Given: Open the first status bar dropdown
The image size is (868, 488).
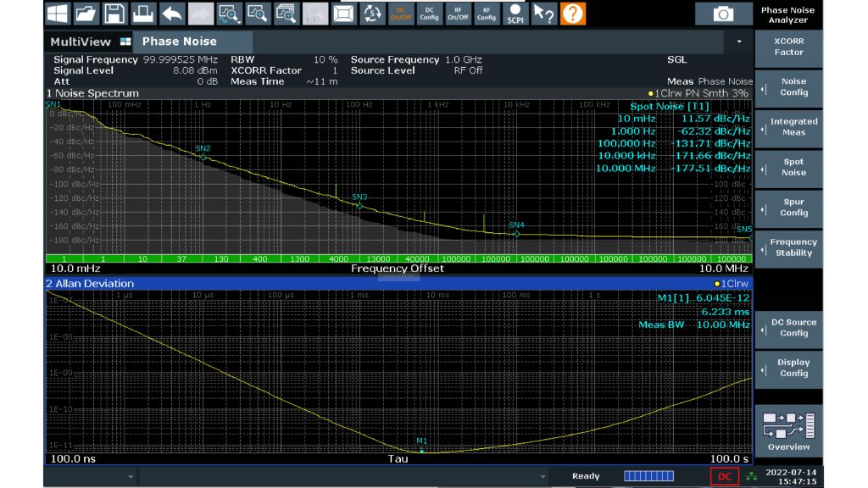Looking at the screenshot, I should (131, 477).
